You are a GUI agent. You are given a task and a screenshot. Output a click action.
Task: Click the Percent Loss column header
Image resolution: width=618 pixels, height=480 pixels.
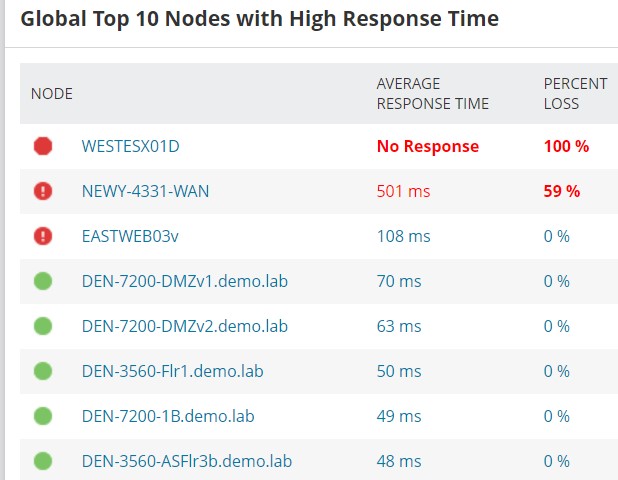tap(575, 94)
